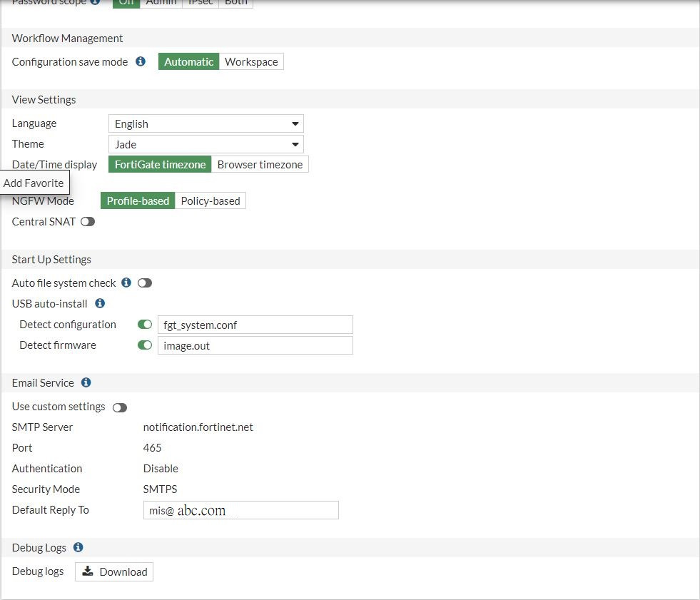700x600 pixels.
Task: Download the debug logs
Action: click(x=114, y=571)
